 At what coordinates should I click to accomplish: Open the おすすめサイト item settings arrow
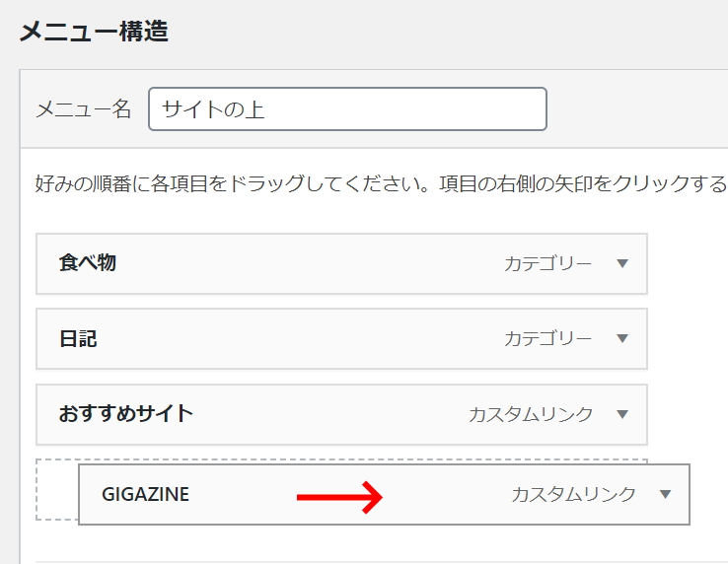pyautogui.click(x=622, y=414)
